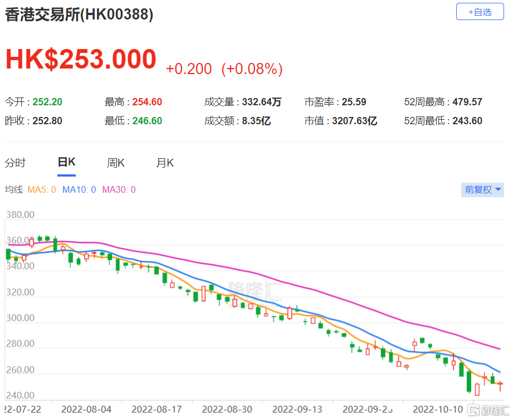Click the 380.00 price axis label

[20, 214]
